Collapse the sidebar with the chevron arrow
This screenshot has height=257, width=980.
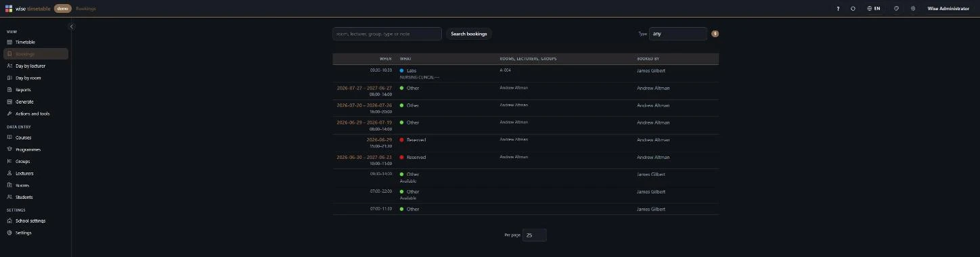click(x=72, y=26)
